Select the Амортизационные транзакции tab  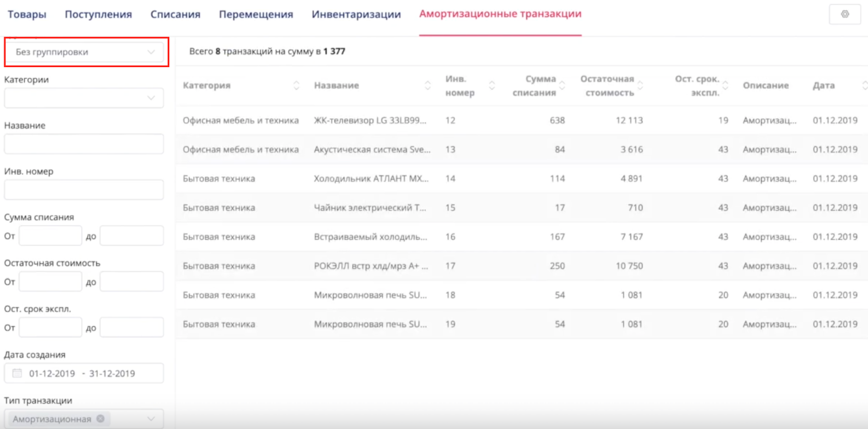pos(500,14)
